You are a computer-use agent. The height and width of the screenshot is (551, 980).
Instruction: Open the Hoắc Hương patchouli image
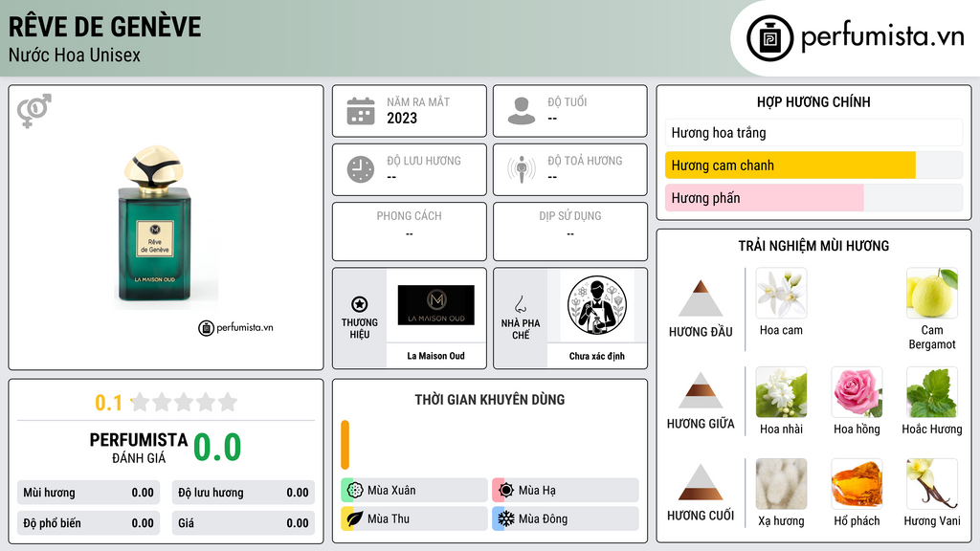click(x=932, y=392)
